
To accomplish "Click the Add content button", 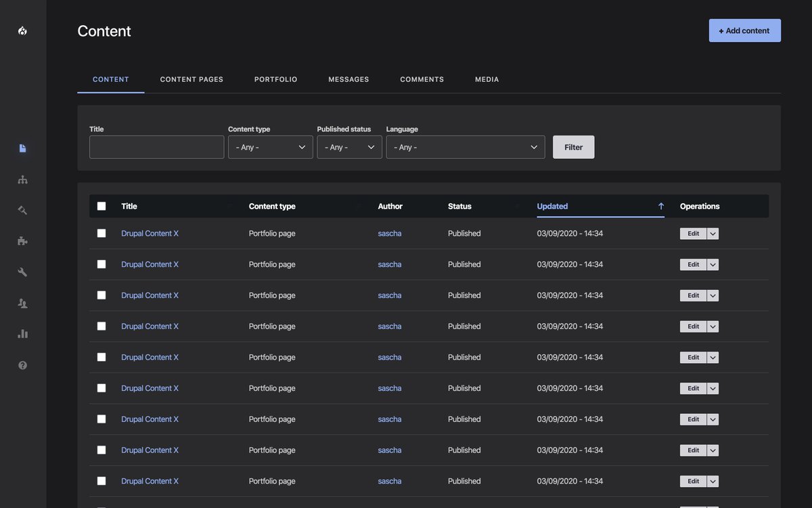I will (745, 30).
